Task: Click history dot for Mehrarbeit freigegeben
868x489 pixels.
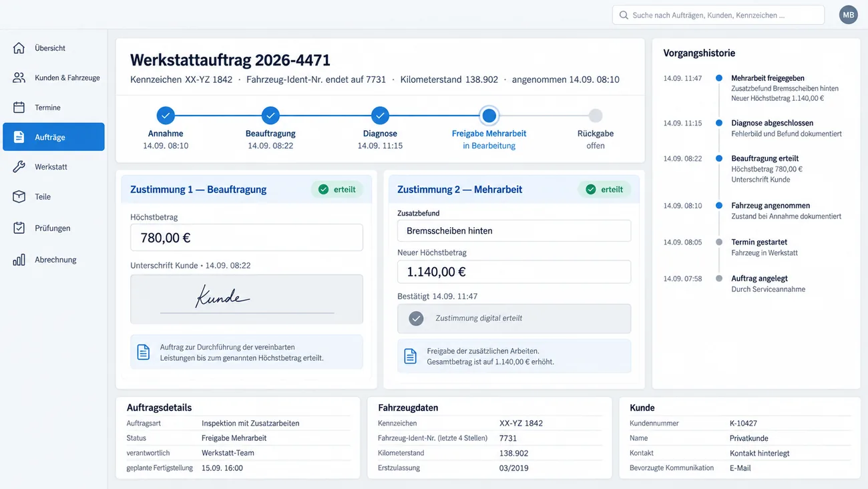Action: [719, 78]
